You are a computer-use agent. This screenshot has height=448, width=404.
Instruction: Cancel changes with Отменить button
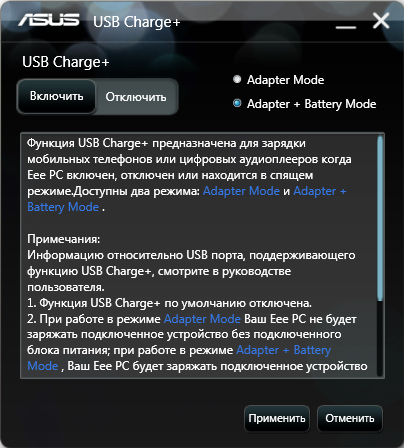coord(350,418)
